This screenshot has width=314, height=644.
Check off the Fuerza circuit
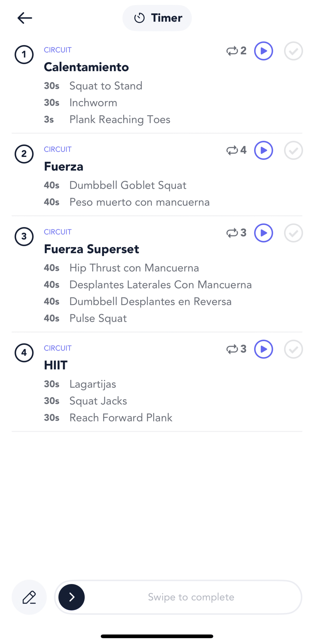[x=293, y=150]
